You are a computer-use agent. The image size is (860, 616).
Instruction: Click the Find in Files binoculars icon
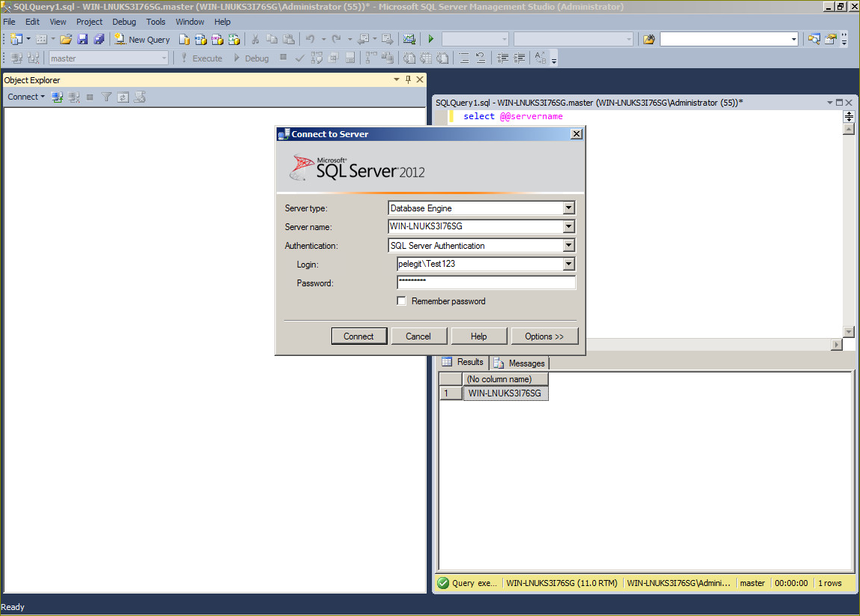(649, 40)
